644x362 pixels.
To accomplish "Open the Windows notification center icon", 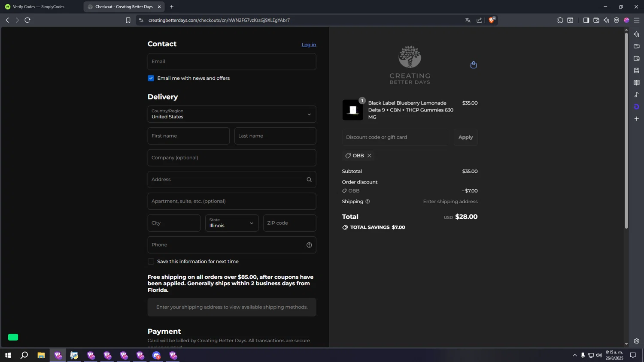I will click(633, 355).
